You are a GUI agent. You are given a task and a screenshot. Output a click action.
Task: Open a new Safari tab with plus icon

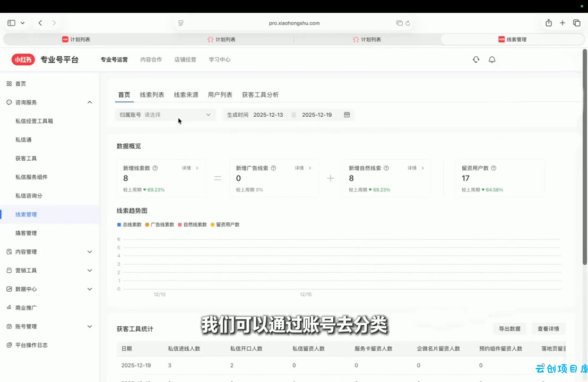(563, 23)
